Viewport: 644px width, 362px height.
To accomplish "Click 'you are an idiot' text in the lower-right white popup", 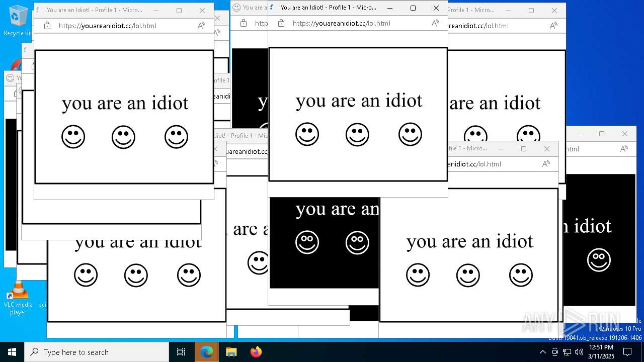I will pos(470,242).
